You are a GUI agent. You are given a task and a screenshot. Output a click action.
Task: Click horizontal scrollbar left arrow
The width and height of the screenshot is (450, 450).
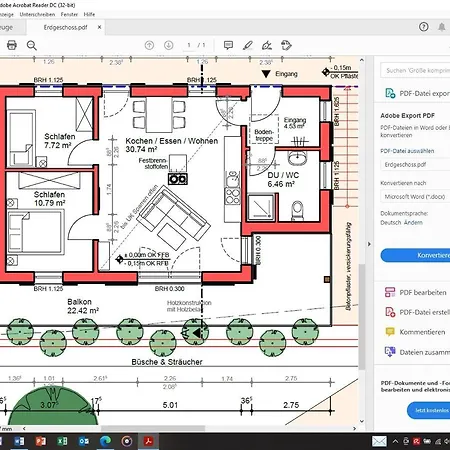click(24, 429)
